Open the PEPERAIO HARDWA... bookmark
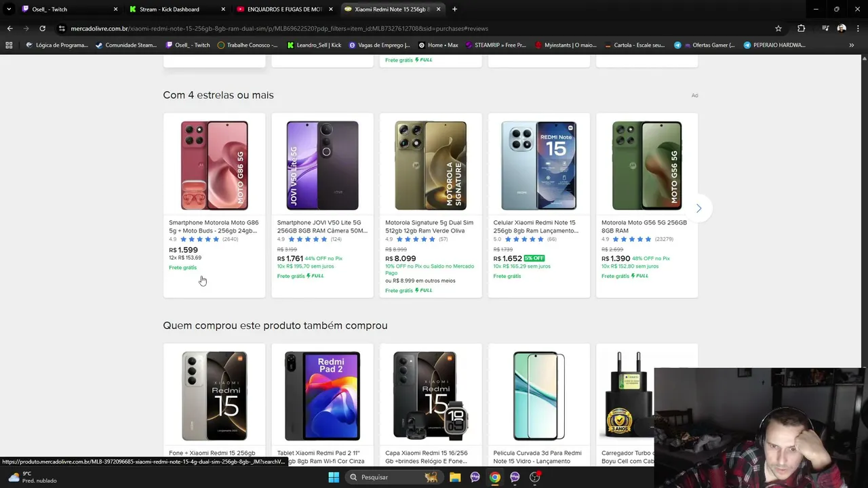Viewport: 868px width, 488px height. tap(774, 45)
